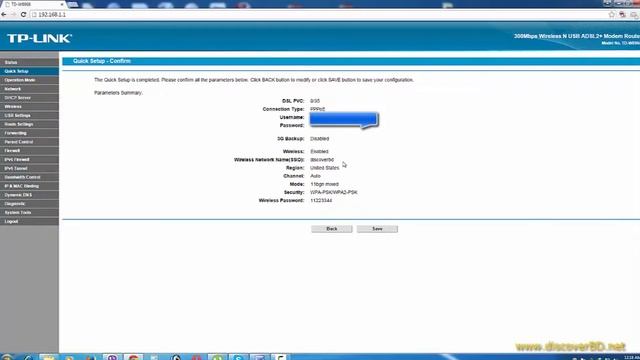Open the Network menu
Viewport: 640px width, 360px height.
29,89
